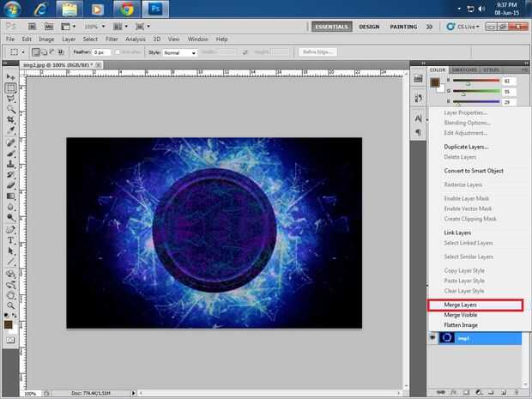Choose Merge Layers from context menu
Image resolution: width=532 pixels, height=399 pixels.
point(460,305)
